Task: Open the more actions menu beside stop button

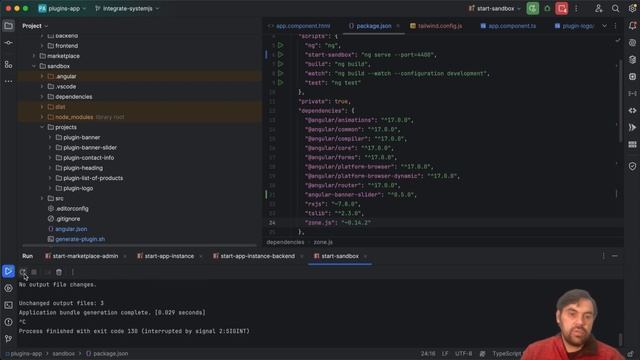Action: [576, 9]
